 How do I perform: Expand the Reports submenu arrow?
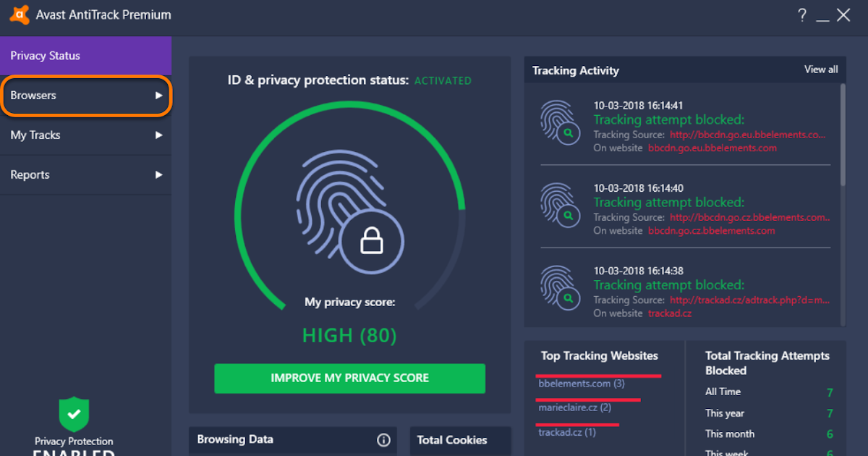pyautogui.click(x=158, y=175)
